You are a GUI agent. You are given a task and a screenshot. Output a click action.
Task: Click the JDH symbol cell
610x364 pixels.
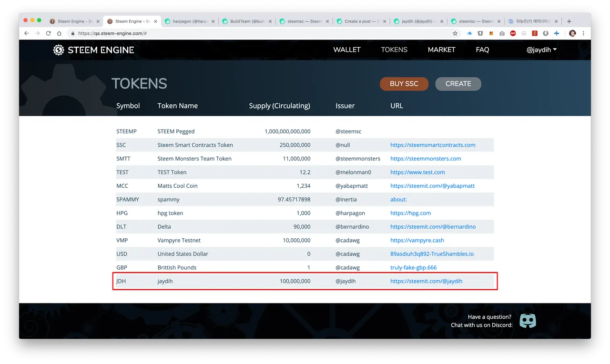tap(121, 281)
